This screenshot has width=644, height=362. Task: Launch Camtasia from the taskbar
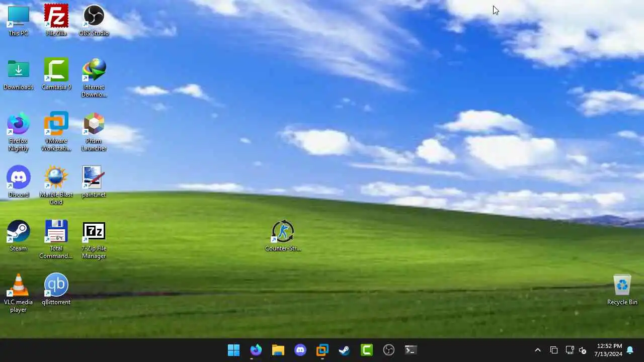point(366,350)
